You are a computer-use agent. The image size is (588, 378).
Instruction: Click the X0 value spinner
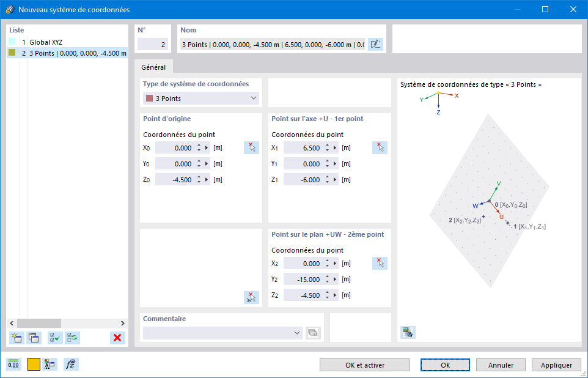click(199, 148)
